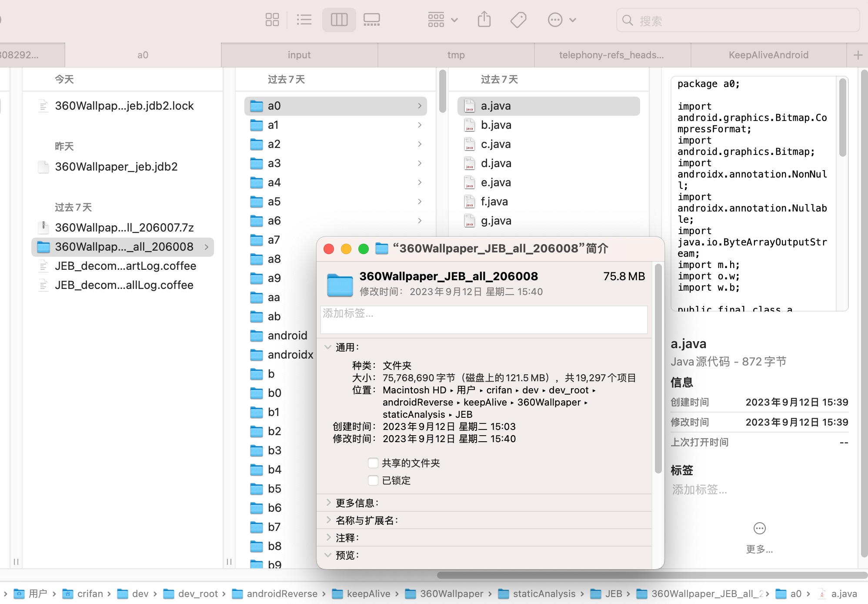Click the tag/label icon in toolbar
This screenshot has height=604, width=868.
click(520, 20)
